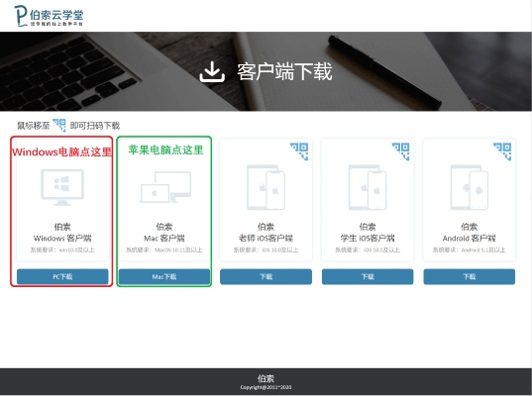Screen dimensions: 532x396
Task: Click the Mac下载 button
Action: point(164,276)
